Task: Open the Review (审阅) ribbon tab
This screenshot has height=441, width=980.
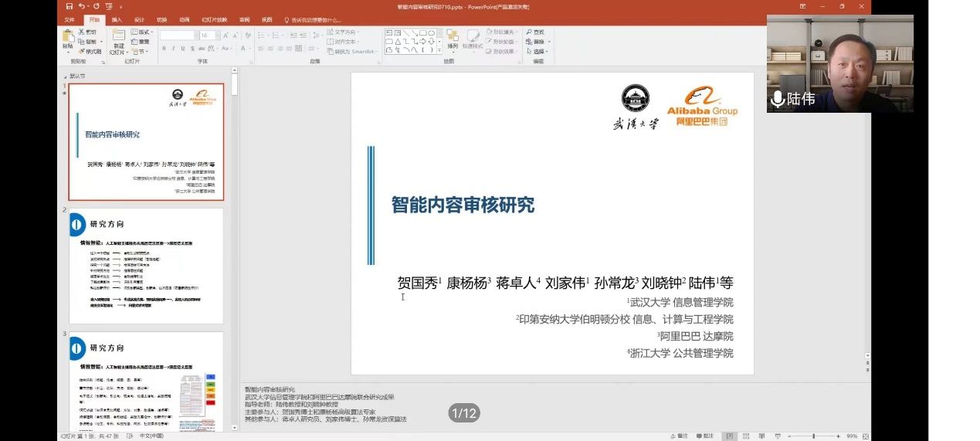Action: coord(244,19)
